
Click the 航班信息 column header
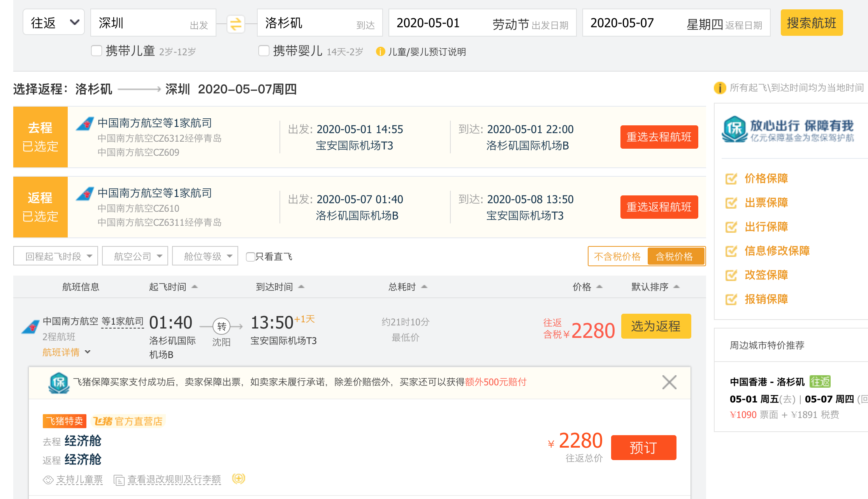tap(81, 287)
